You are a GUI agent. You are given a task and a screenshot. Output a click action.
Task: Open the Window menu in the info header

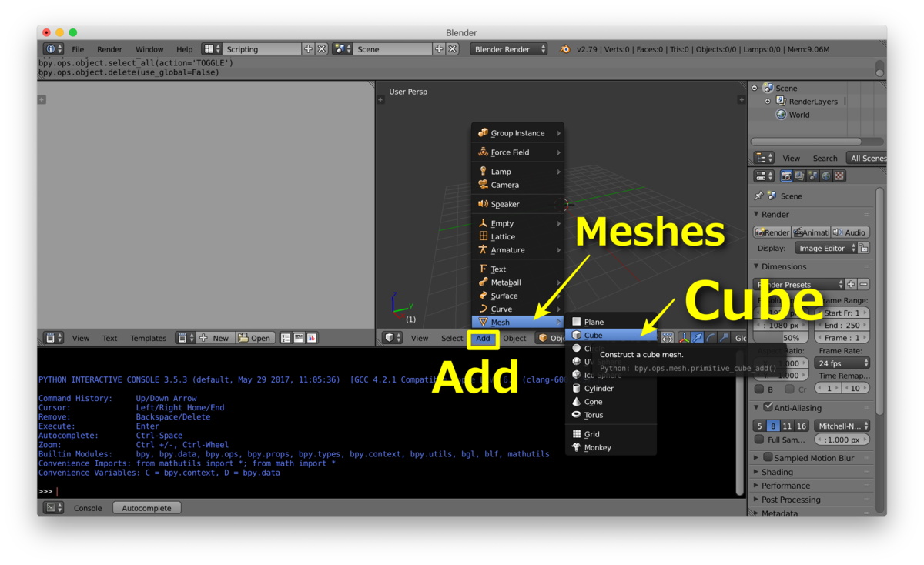(x=149, y=49)
